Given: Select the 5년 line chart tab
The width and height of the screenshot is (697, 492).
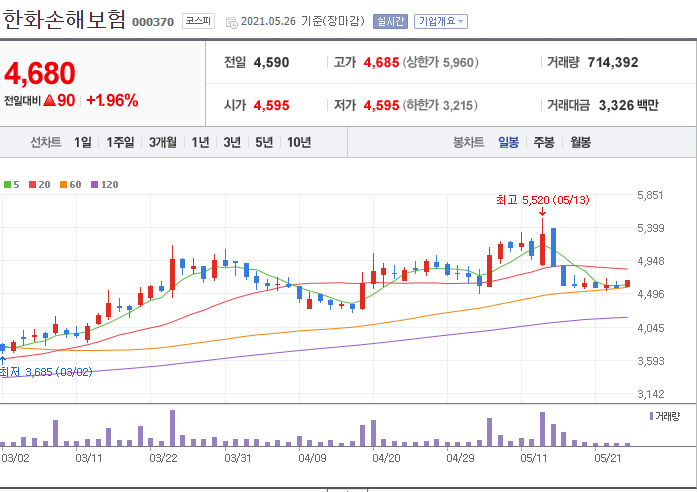Looking at the screenshot, I should point(264,142).
